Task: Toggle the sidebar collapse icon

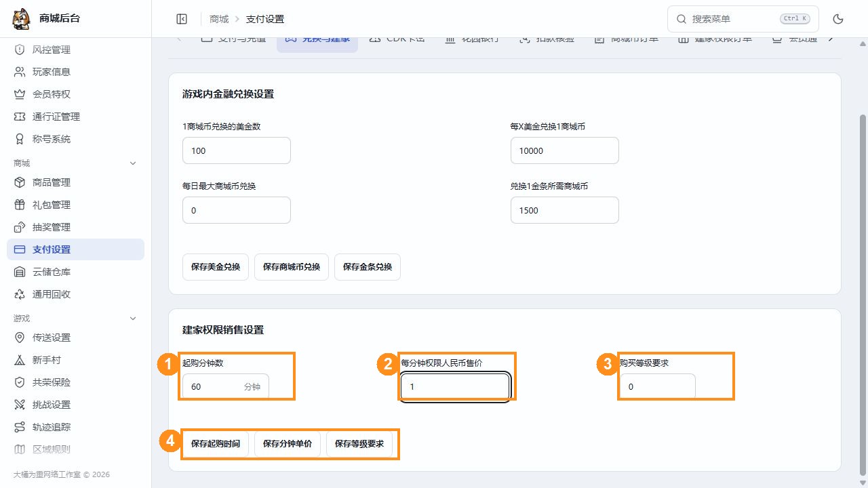Action: (182, 19)
